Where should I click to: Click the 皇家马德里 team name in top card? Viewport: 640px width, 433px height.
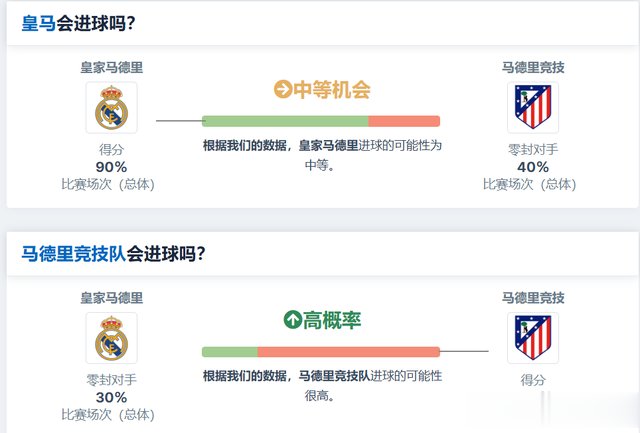pyautogui.click(x=111, y=67)
